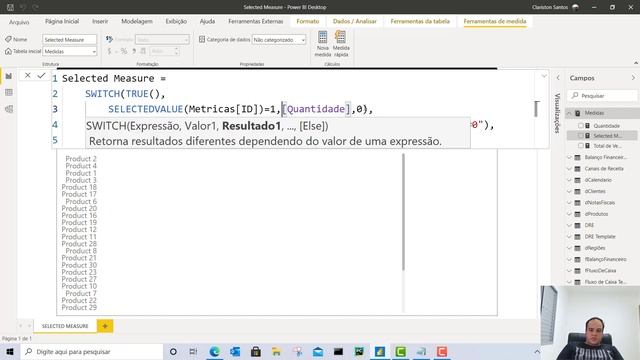Open the Arquivo menu
The height and width of the screenshot is (360, 640).
19,22
